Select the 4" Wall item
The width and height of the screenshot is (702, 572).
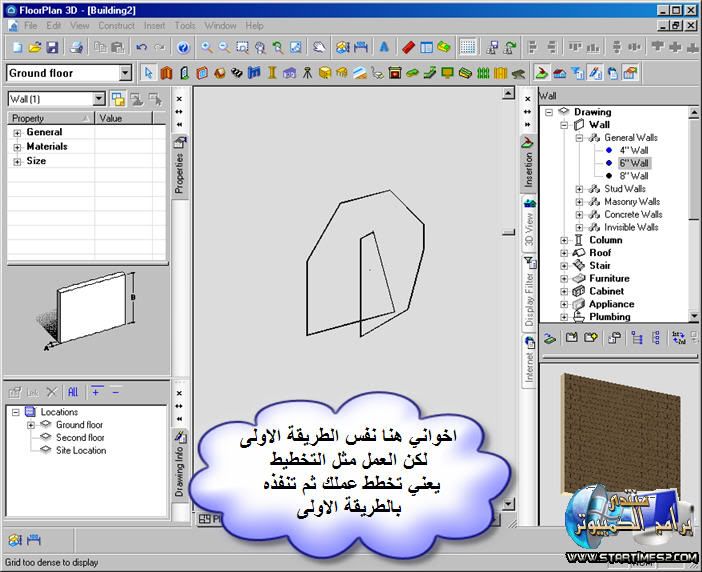point(634,150)
